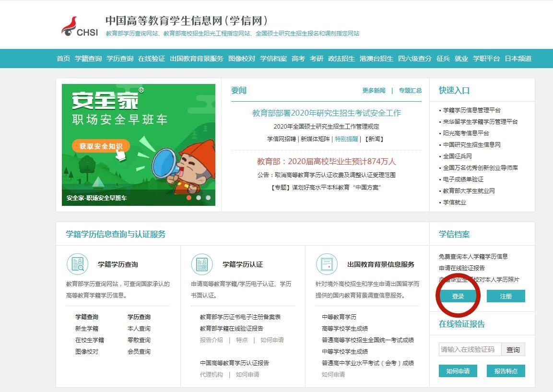Screen dimensions: 553x392
Task: Click the 获取安全知识 banner button
Action: [x=101, y=146]
